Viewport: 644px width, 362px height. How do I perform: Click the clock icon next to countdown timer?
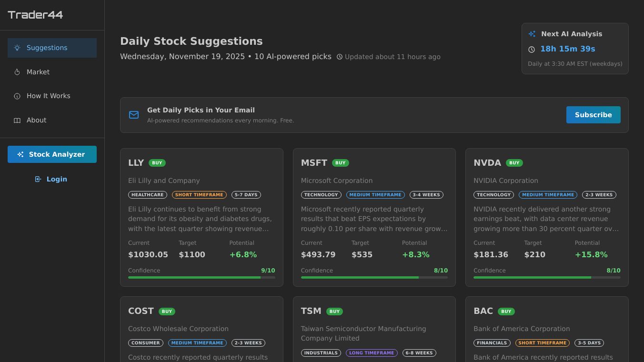pyautogui.click(x=532, y=49)
